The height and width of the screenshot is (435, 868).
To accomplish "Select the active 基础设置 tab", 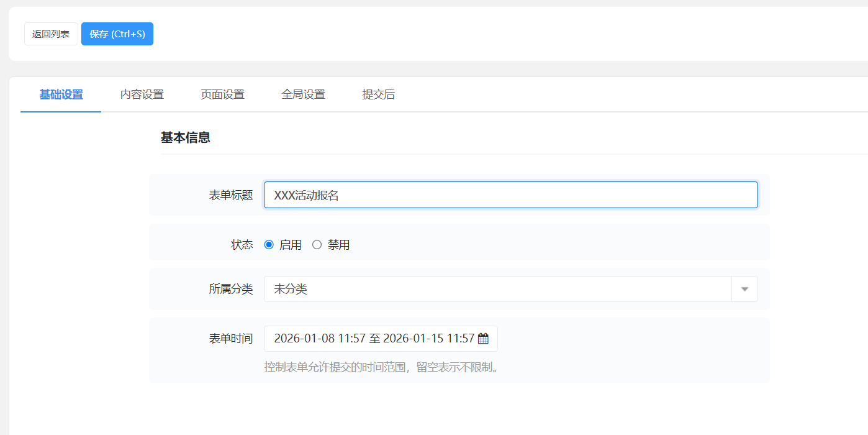I will (60, 94).
